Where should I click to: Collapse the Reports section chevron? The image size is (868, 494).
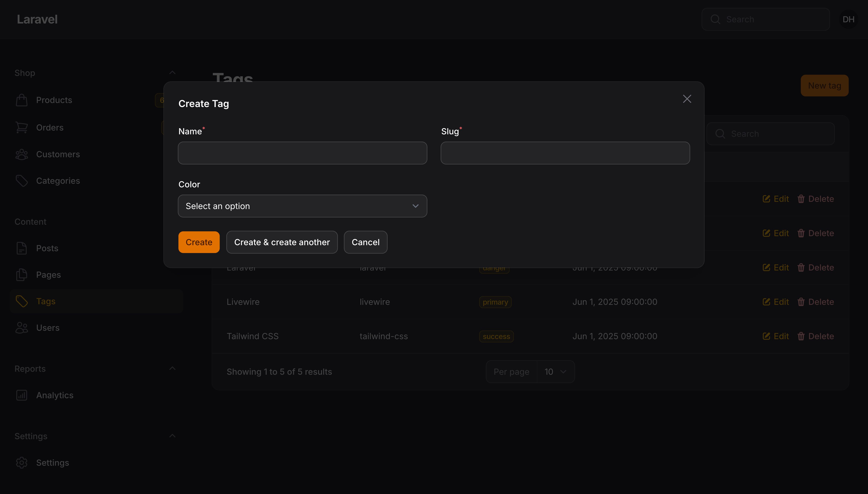pos(172,368)
